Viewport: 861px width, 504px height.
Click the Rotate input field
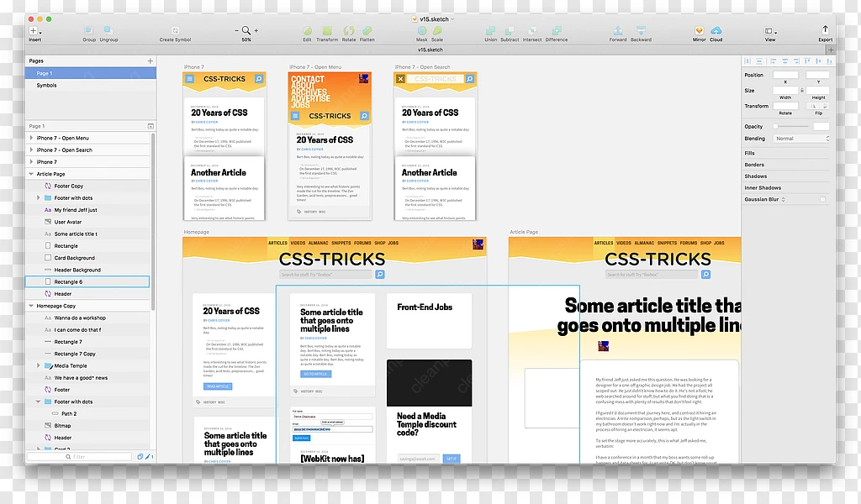pos(785,106)
